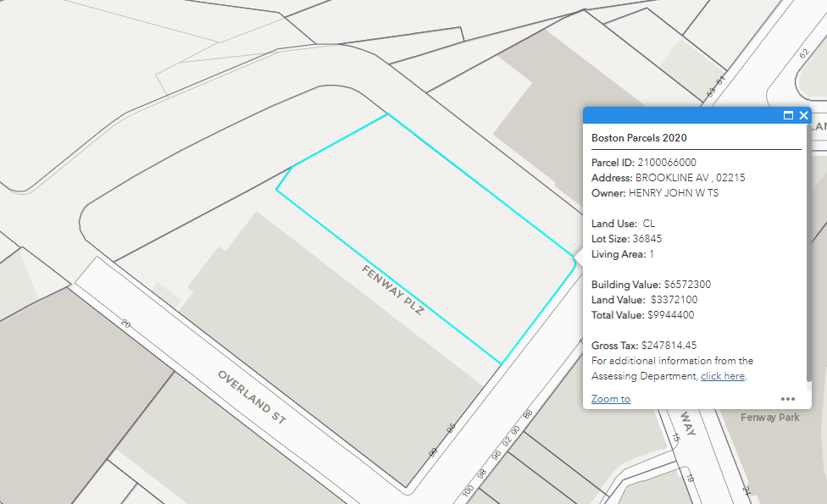
Task: Click the Fenway Plz map label
Action: pyautogui.click(x=391, y=291)
